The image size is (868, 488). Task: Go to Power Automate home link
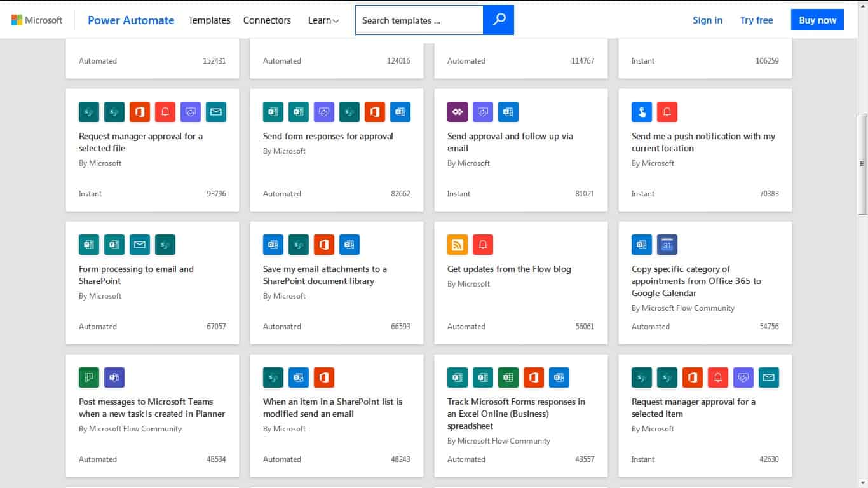[131, 20]
